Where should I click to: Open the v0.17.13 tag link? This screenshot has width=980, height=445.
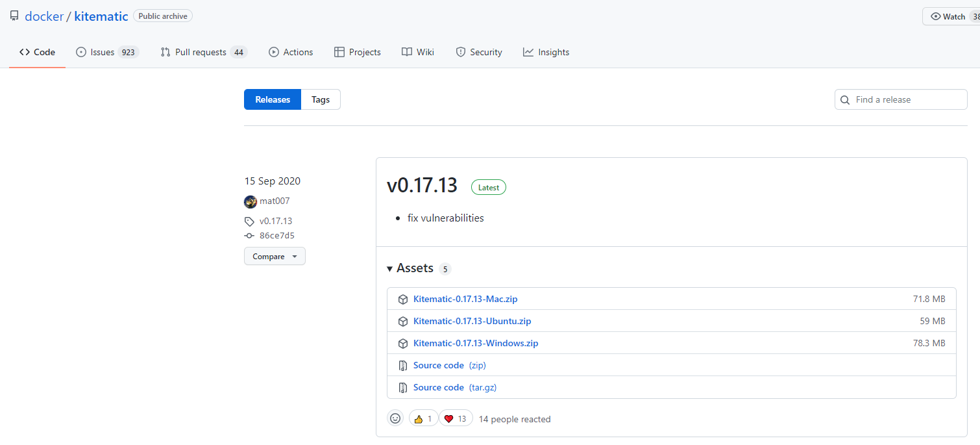click(276, 221)
